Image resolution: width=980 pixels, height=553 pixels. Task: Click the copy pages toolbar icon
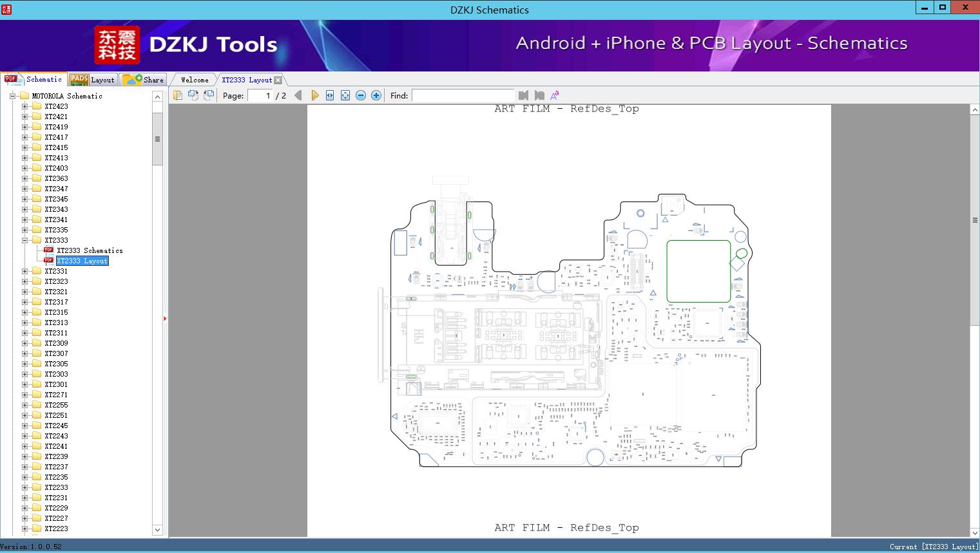[x=178, y=95]
